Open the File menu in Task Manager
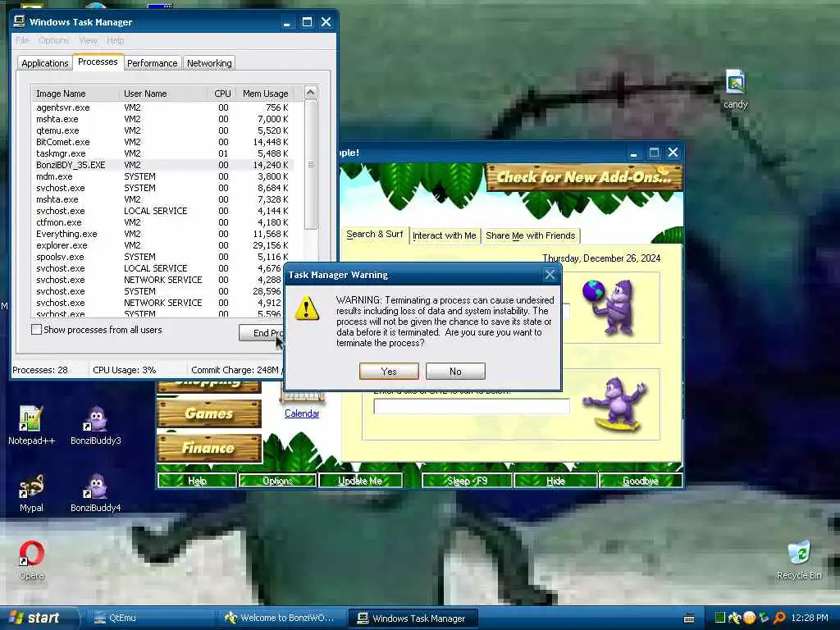This screenshot has height=630, width=840. coord(22,40)
